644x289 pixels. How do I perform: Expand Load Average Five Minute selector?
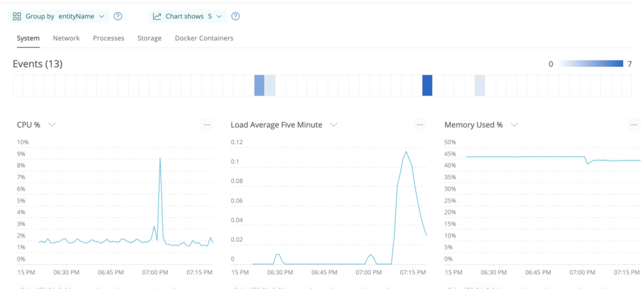(x=333, y=125)
